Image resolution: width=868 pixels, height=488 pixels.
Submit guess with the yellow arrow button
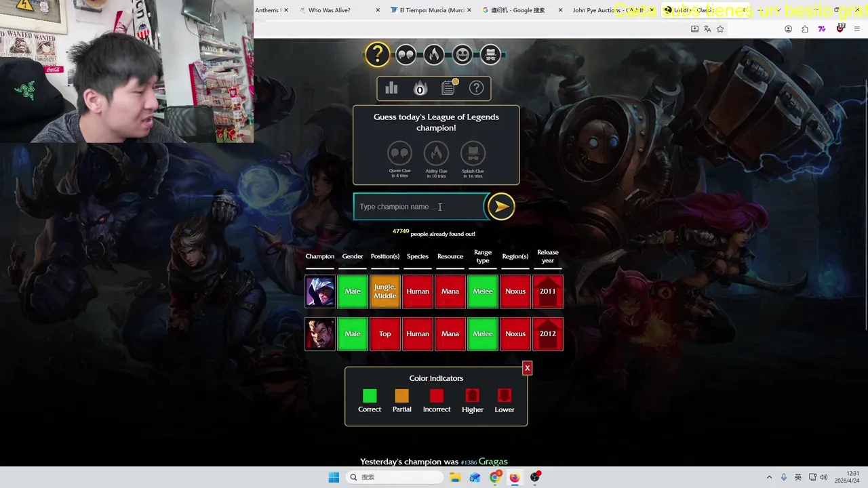coord(501,207)
